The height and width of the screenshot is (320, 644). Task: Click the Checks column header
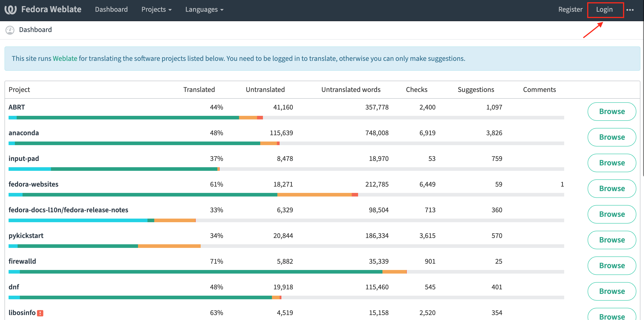tap(416, 90)
